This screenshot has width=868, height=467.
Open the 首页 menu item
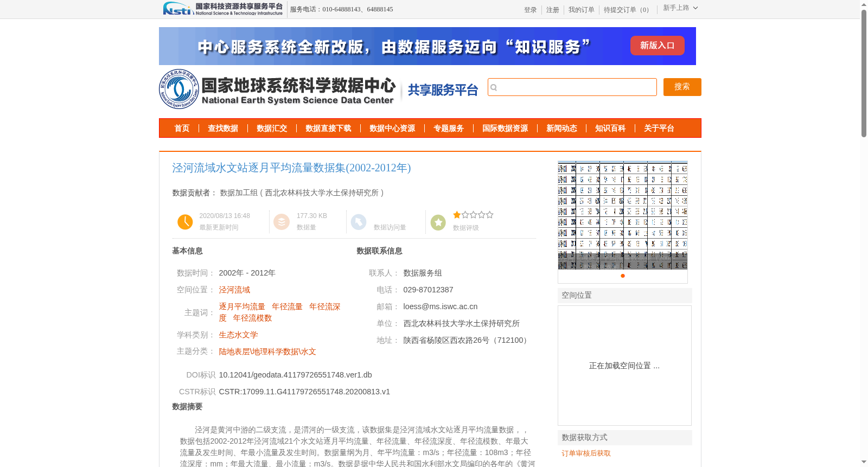pyautogui.click(x=182, y=129)
